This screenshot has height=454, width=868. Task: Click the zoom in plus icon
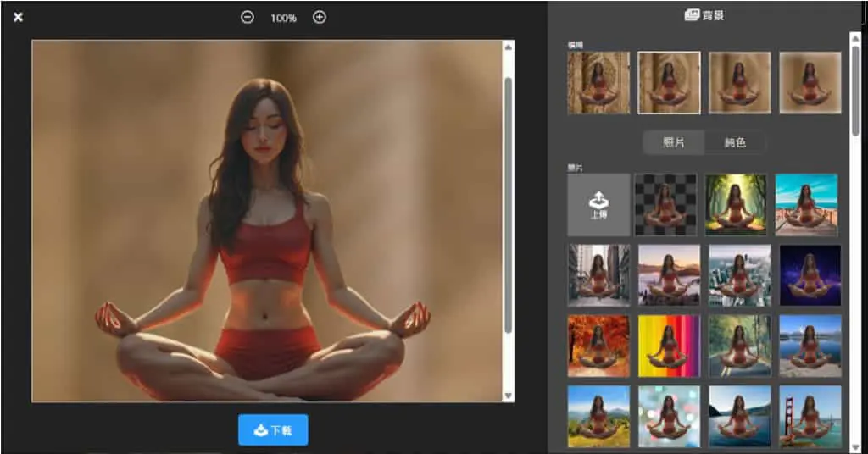point(320,17)
